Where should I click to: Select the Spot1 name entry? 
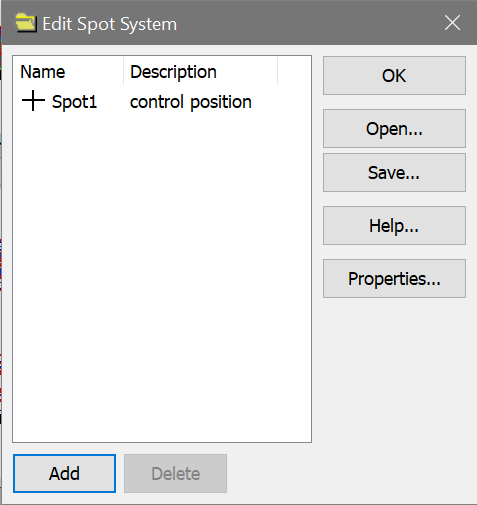pyautogui.click(x=74, y=102)
